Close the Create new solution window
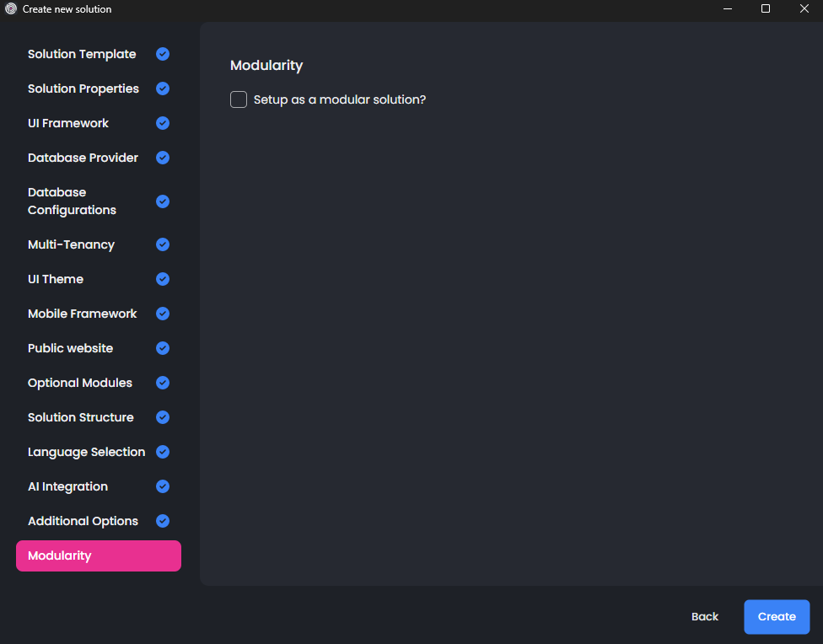This screenshot has width=823, height=644. [x=804, y=9]
